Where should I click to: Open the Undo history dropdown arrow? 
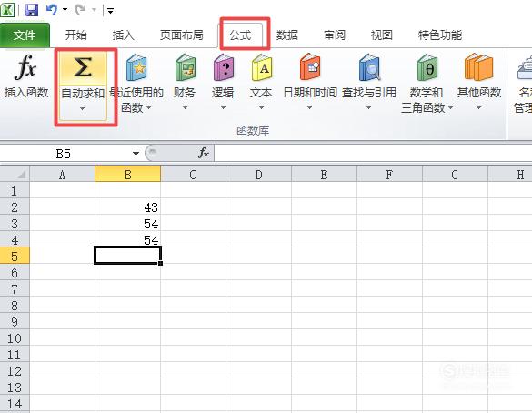coord(65,10)
